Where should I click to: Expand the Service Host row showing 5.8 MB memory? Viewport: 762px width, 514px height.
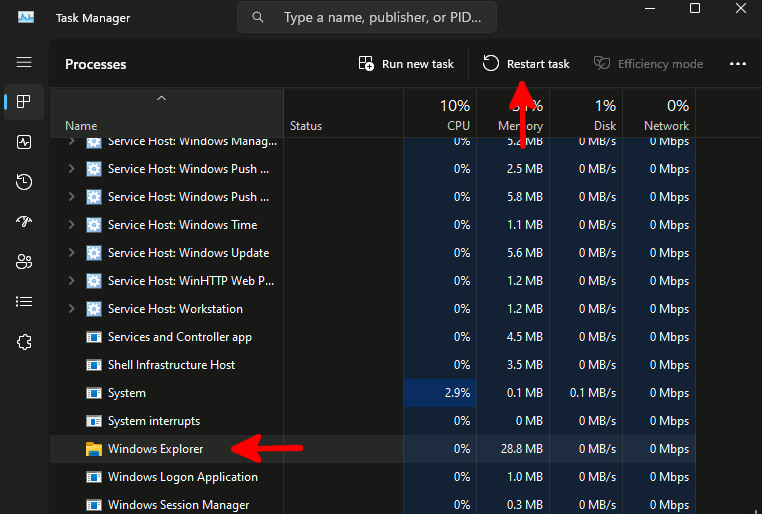coord(71,197)
